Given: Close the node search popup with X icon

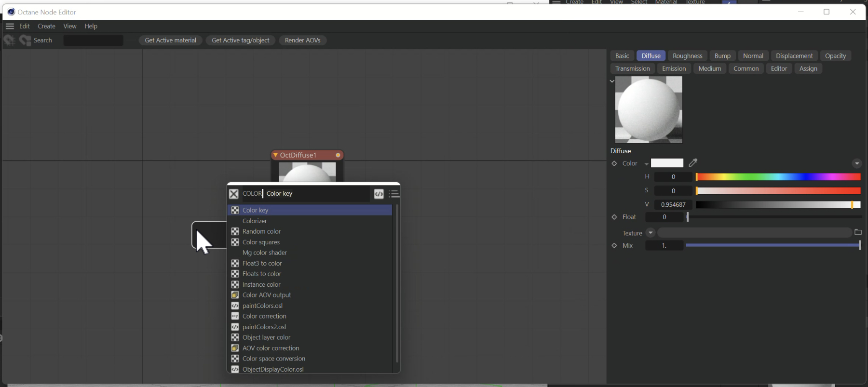Looking at the screenshot, I should click(234, 194).
